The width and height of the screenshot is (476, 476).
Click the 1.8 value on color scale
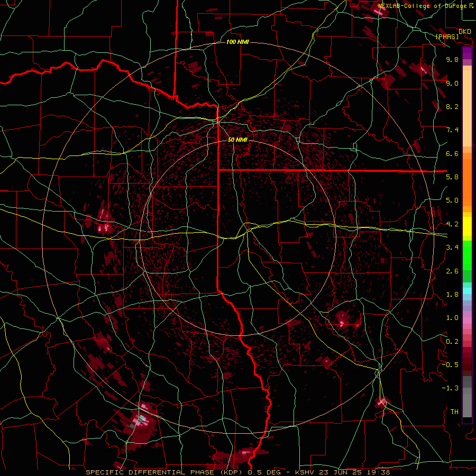(x=452, y=295)
